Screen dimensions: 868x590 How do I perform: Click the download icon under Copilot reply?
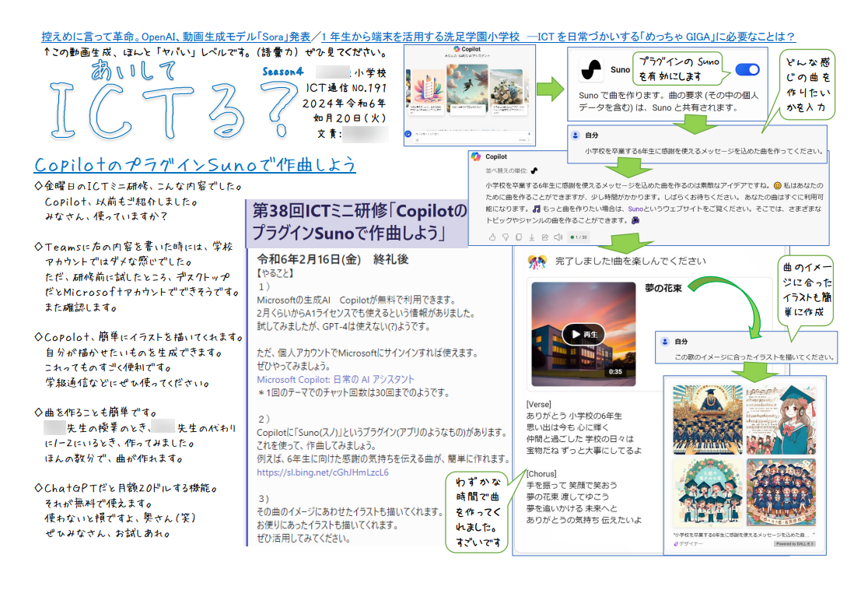[531, 237]
